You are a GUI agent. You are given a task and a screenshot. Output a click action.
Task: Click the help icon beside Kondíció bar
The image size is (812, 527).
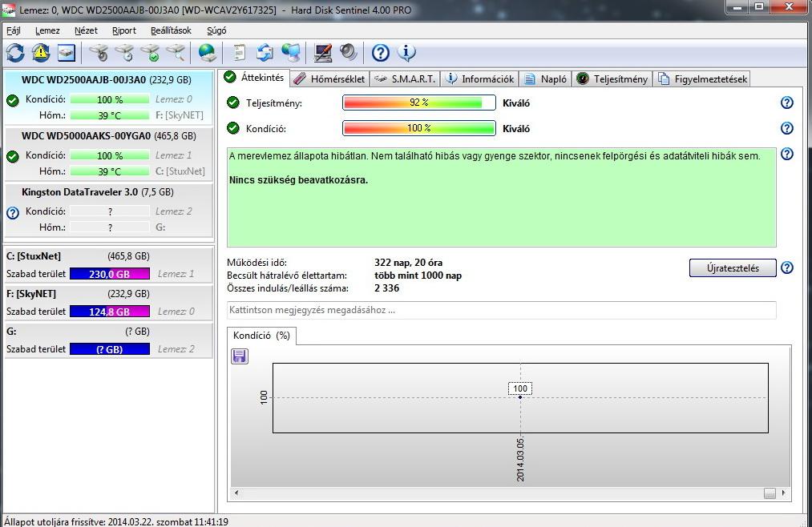point(786,127)
